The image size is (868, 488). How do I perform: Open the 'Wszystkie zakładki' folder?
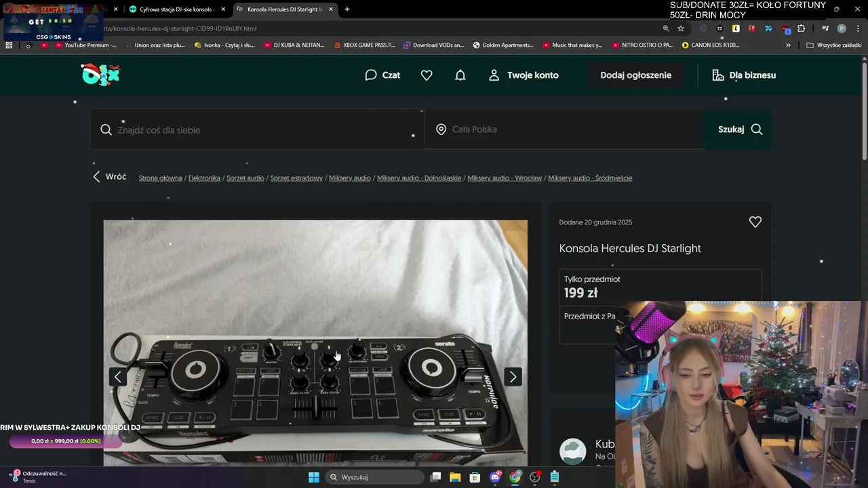pos(834,45)
